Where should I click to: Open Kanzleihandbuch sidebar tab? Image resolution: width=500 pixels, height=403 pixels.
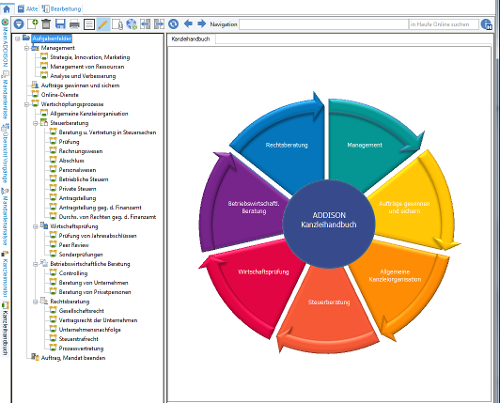click(5, 328)
